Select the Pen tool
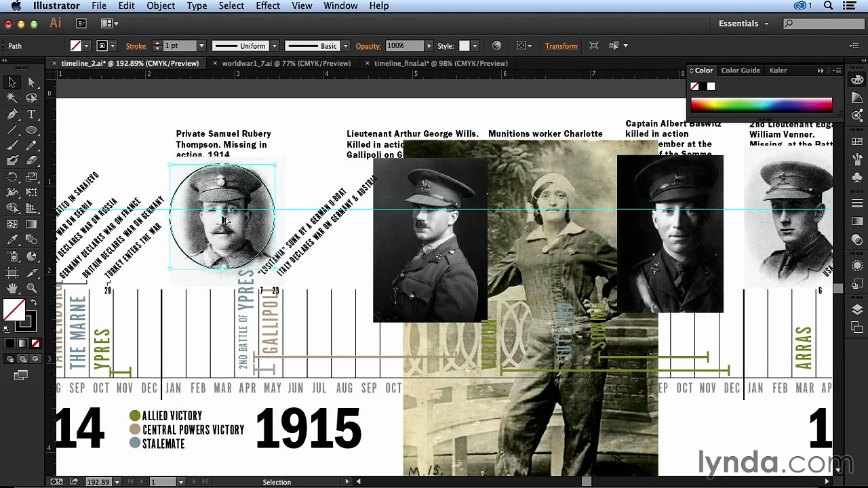This screenshot has height=488, width=868. [12, 115]
